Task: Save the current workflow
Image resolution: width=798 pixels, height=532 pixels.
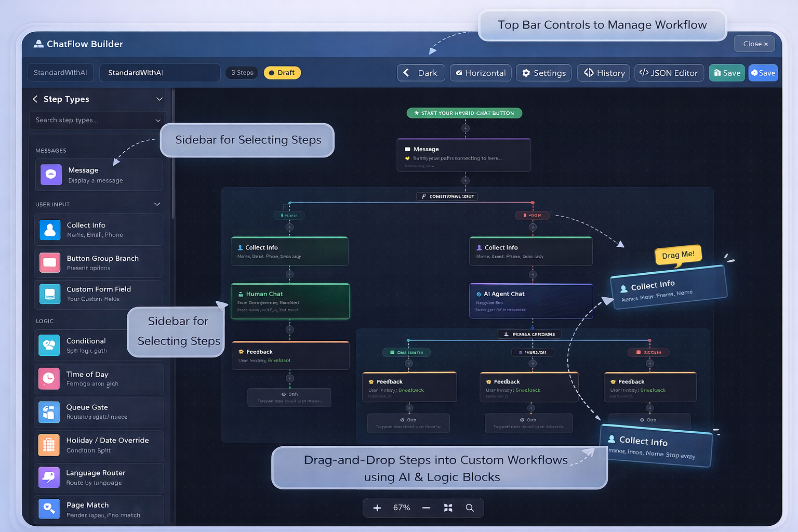Action: 727,73
